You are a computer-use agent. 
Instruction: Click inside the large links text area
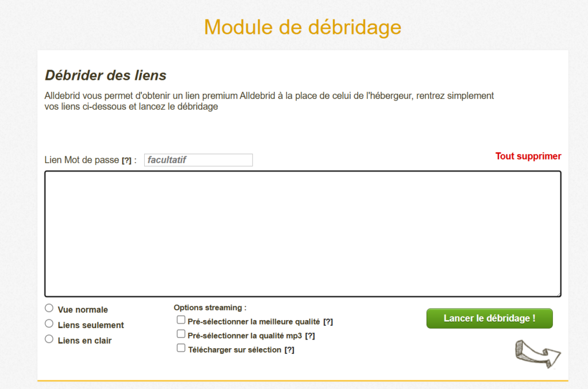(x=303, y=234)
